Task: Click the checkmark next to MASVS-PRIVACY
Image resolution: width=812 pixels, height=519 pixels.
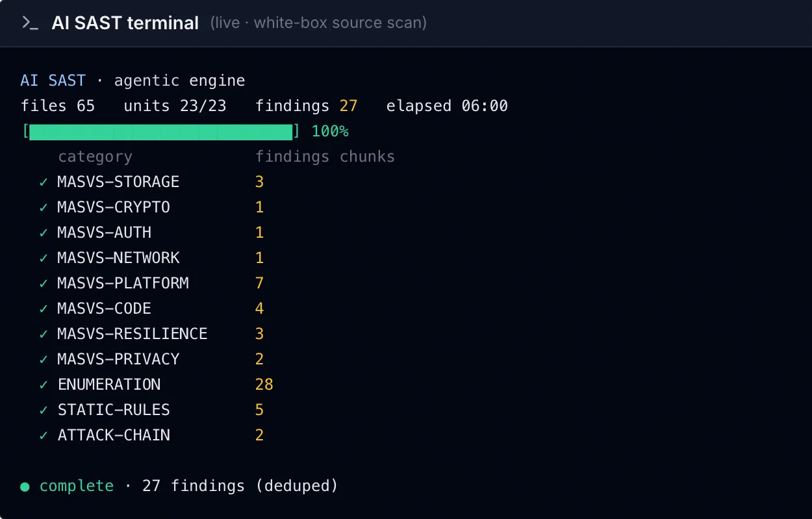Action: point(44,360)
